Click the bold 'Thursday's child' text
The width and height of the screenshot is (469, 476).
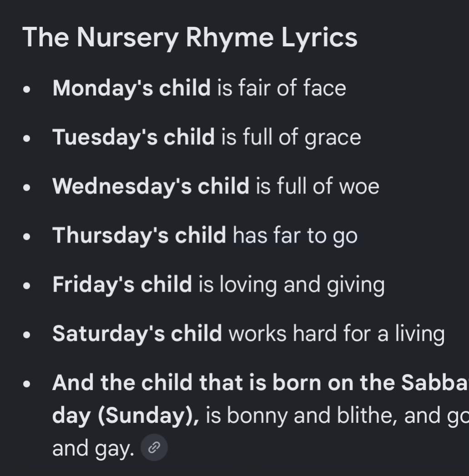click(139, 236)
